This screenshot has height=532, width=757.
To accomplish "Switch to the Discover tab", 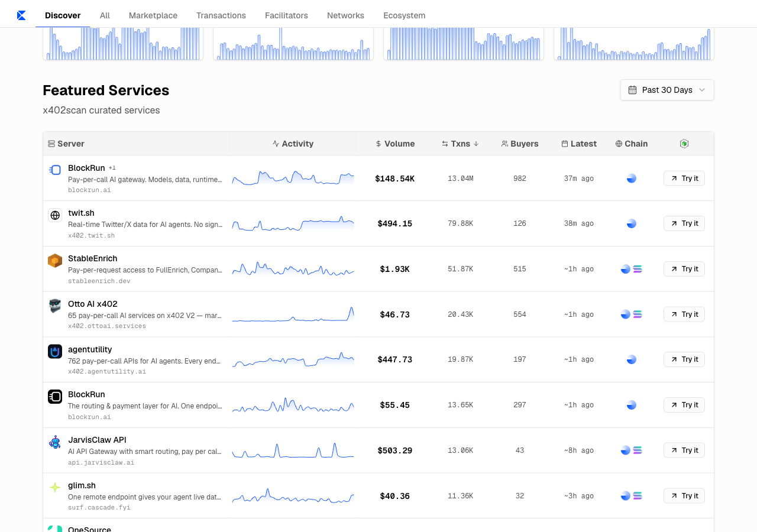I will coord(63,15).
